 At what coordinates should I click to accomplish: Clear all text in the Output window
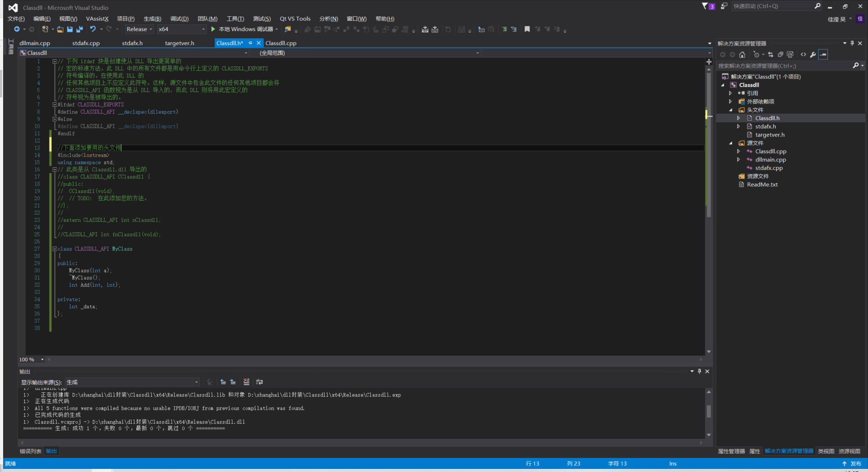(x=246, y=382)
